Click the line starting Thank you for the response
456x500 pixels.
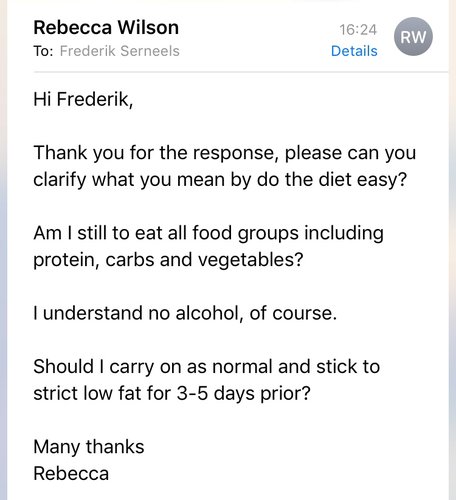(225, 153)
